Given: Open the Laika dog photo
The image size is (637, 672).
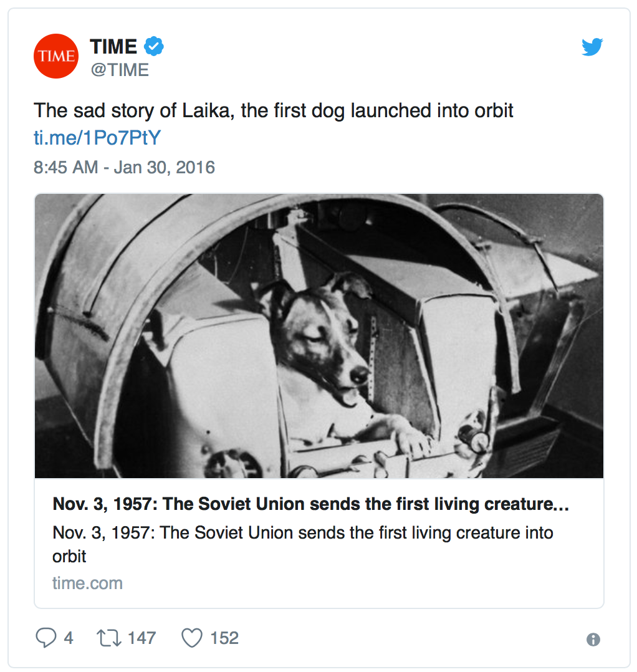Looking at the screenshot, I should [319, 336].
